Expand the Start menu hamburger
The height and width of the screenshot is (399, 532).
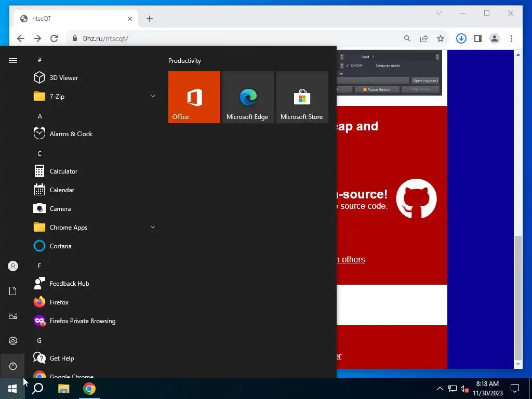click(13, 60)
